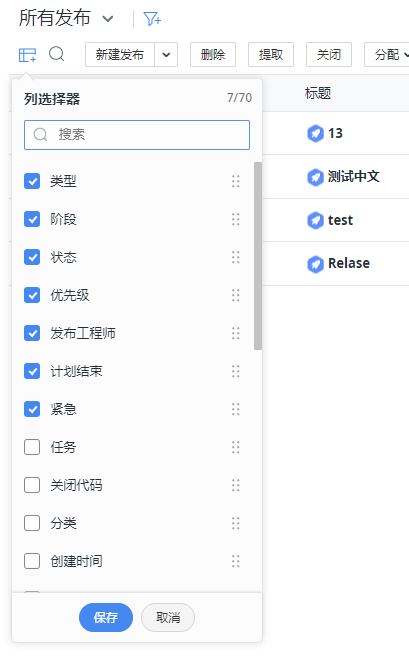Click the rocket icon beside release 13
Viewport: 409px width, 664px height.
(x=315, y=133)
